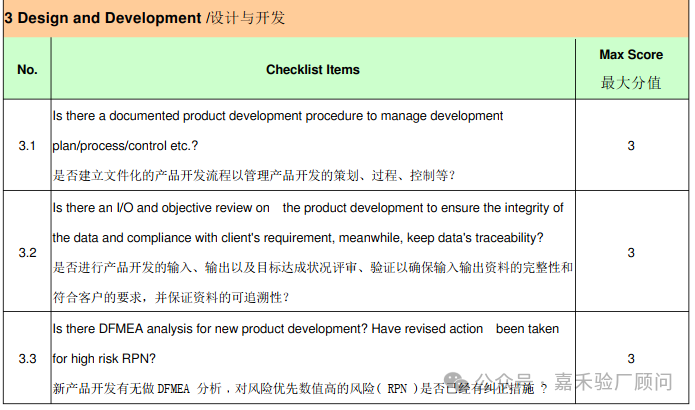
Task: Click the 'Max Score' header text
Action: (x=631, y=55)
